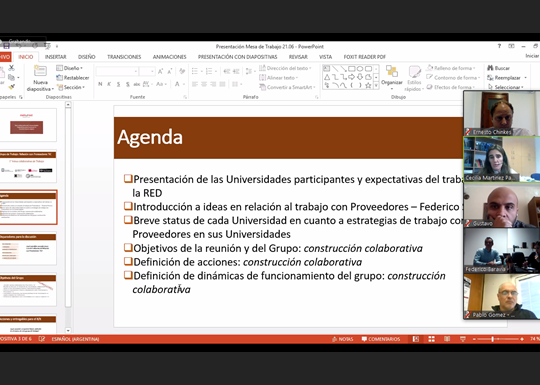Open the Organizar arrange tool
The width and height of the screenshot is (540, 385).
392,75
